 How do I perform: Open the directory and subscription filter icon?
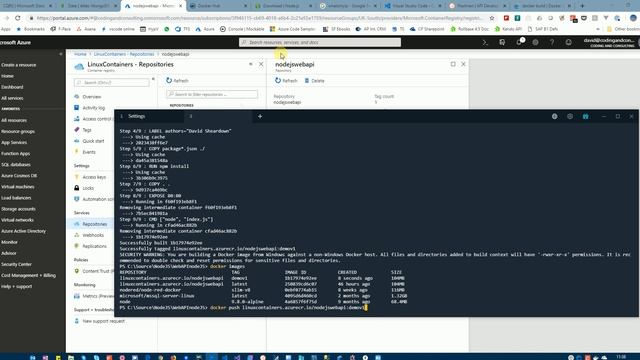click(x=502, y=42)
